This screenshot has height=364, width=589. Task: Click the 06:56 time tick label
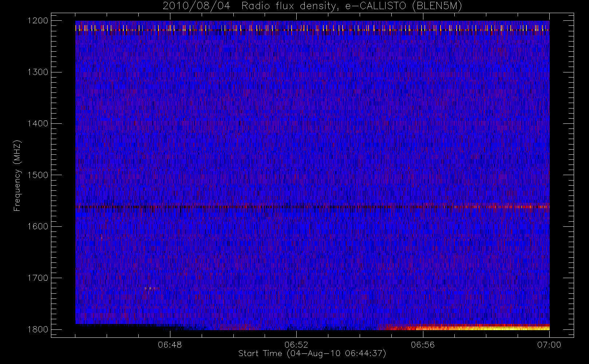[423, 345]
